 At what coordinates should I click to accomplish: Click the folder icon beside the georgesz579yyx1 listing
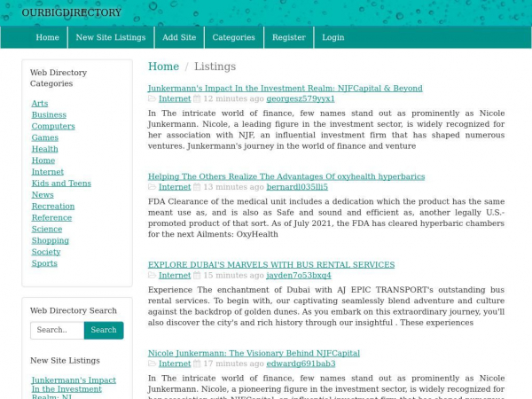pyautogui.click(x=152, y=98)
